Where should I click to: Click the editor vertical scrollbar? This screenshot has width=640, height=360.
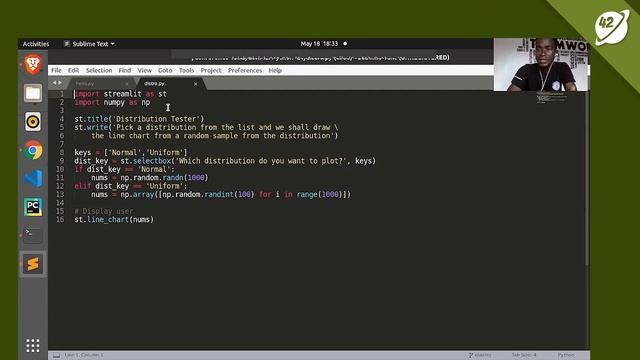tap(587, 178)
